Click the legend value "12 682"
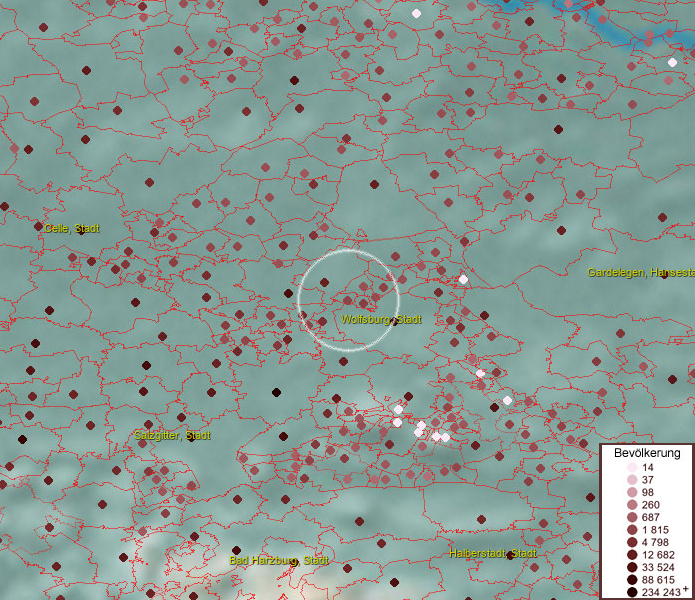Image resolution: width=695 pixels, height=600 pixels. (x=658, y=555)
